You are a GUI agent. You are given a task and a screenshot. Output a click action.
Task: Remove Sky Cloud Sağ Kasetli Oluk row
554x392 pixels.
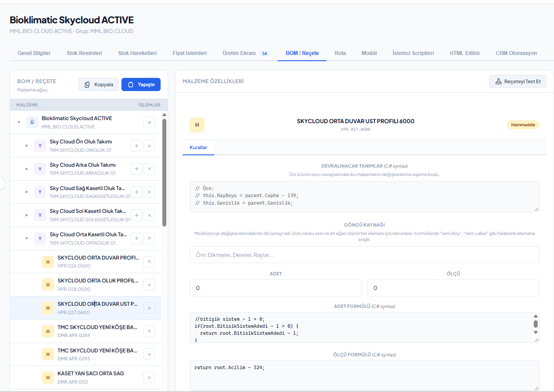(x=149, y=192)
